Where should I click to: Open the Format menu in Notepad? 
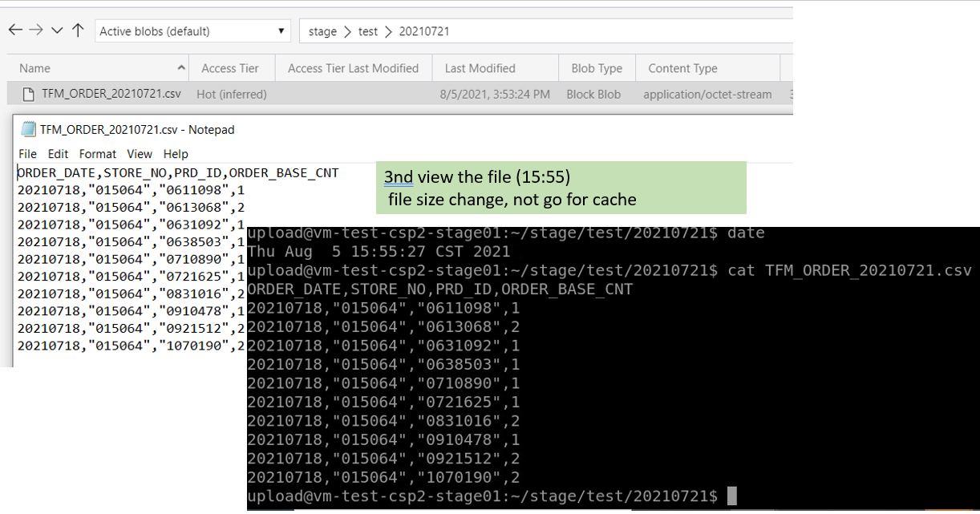pos(97,154)
